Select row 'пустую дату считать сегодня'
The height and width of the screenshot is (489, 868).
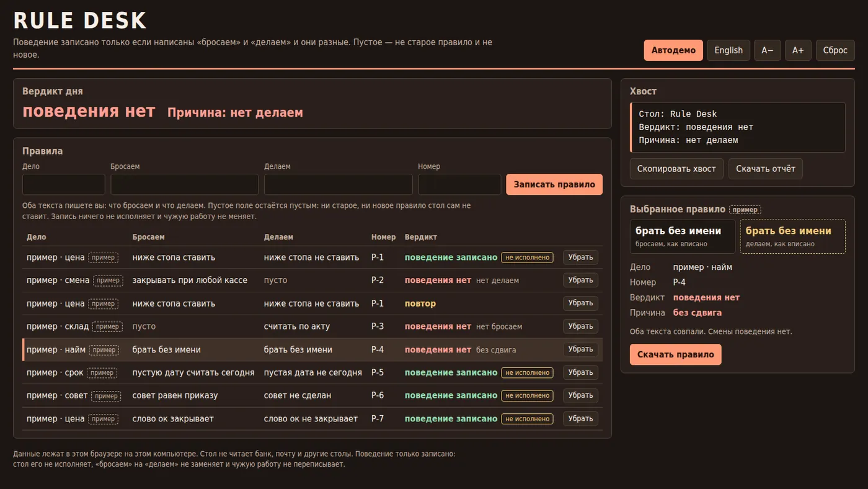click(312, 372)
